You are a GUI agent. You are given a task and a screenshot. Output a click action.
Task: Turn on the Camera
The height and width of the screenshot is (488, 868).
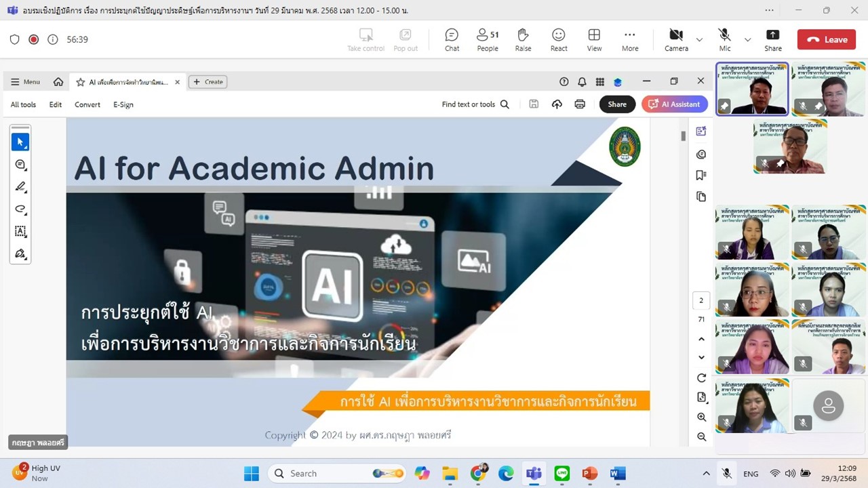[676, 39]
